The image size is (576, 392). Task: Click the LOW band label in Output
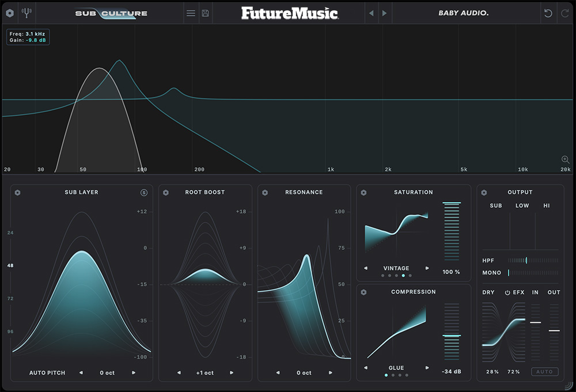pos(522,205)
